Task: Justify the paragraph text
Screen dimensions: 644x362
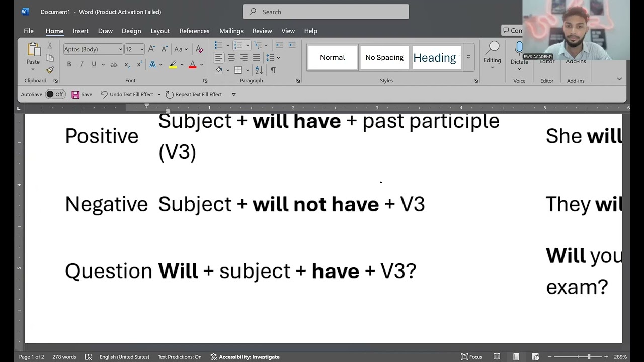Action: (256, 58)
